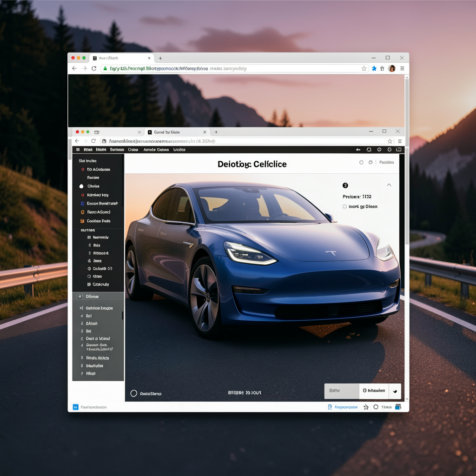Click the gray 'Bthr' button at bottom right

pyautogui.click(x=342, y=391)
